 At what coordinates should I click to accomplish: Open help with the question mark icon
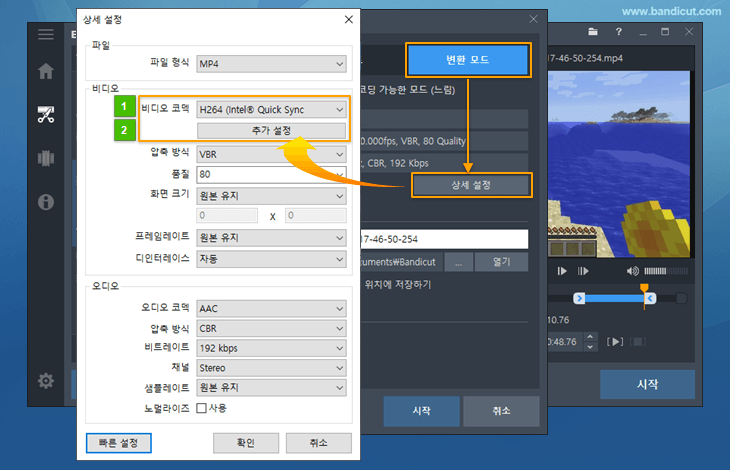[x=620, y=32]
